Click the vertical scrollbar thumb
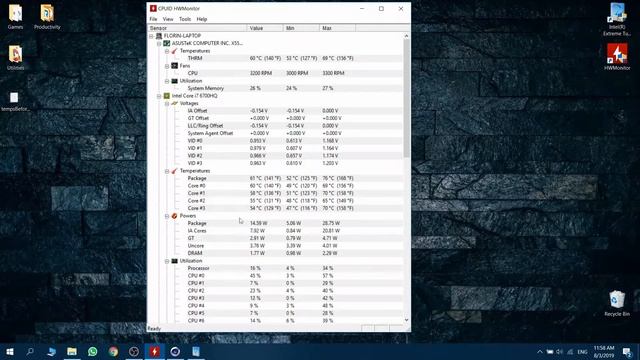Image resolution: width=640 pixels, height=360 pixels. click(x=406, y=98)
